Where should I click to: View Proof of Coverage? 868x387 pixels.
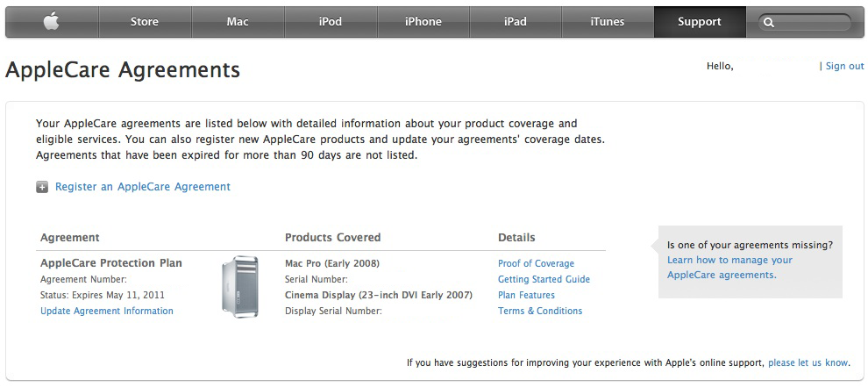pos(536,263)
